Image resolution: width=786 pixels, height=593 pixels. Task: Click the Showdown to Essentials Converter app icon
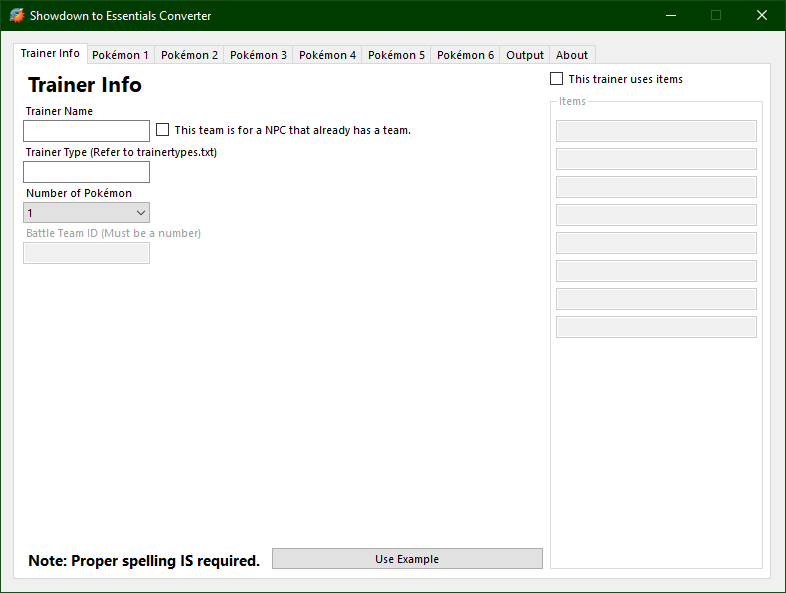[17, 16]
